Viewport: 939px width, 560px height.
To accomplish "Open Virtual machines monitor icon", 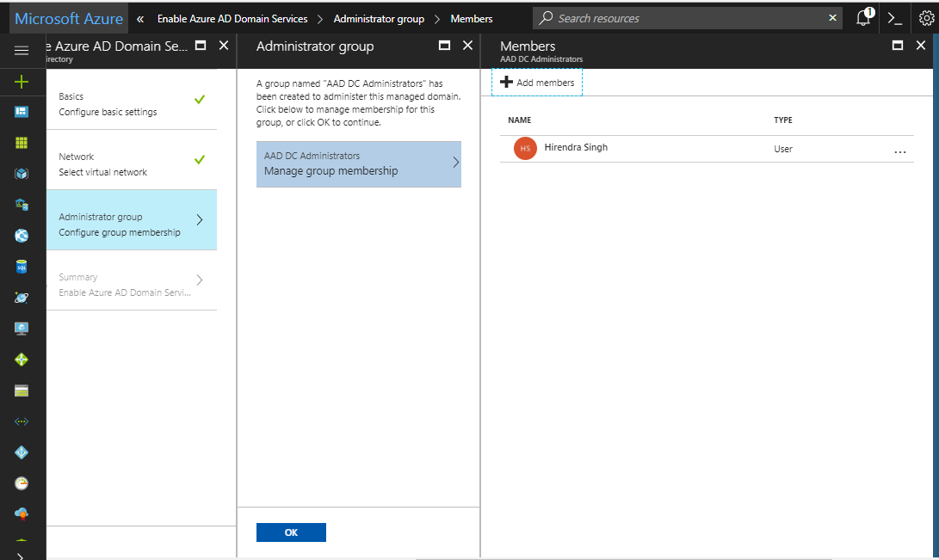I will [22, 329].
